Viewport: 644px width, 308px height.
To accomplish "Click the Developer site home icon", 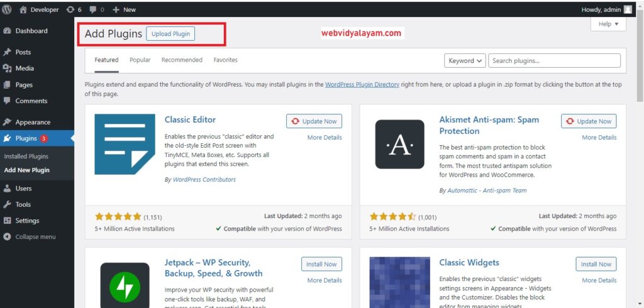I will pos(23,9).
